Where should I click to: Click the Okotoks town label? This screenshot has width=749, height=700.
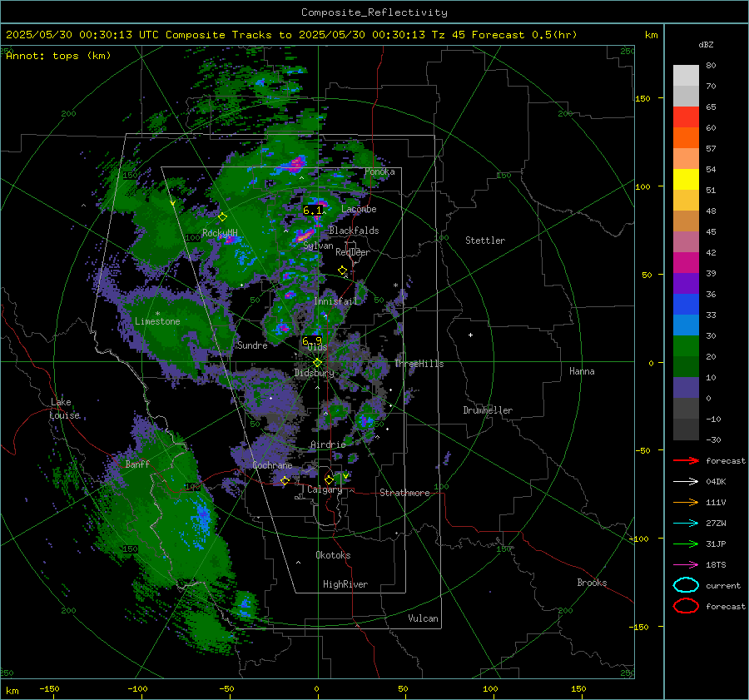(333, 555)
